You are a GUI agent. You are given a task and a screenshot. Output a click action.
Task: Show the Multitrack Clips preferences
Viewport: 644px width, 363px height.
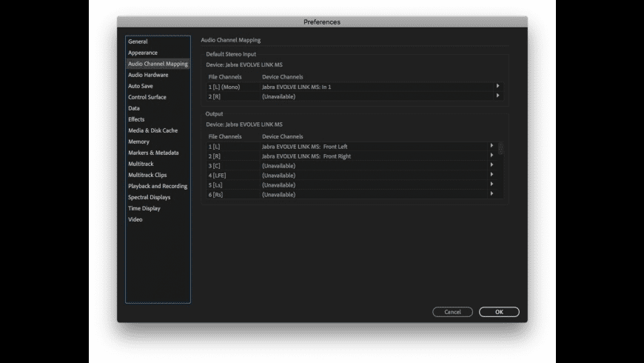(147, 175)
